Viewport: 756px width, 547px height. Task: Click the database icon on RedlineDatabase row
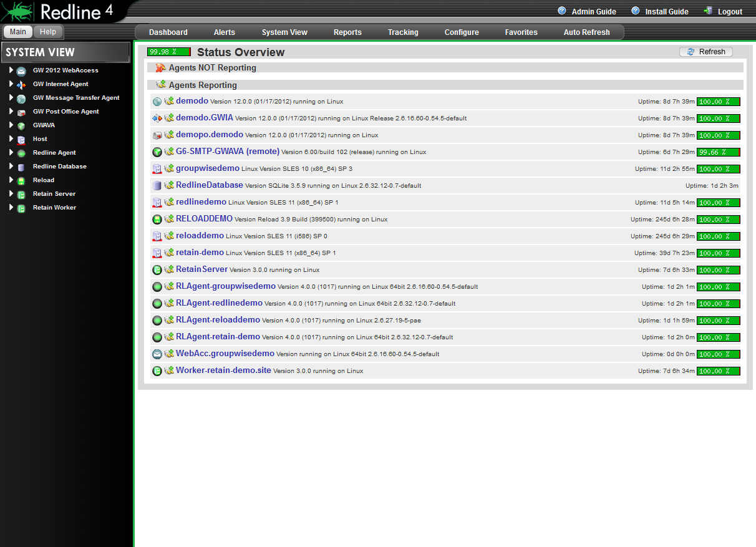click(x=157, y=185)
